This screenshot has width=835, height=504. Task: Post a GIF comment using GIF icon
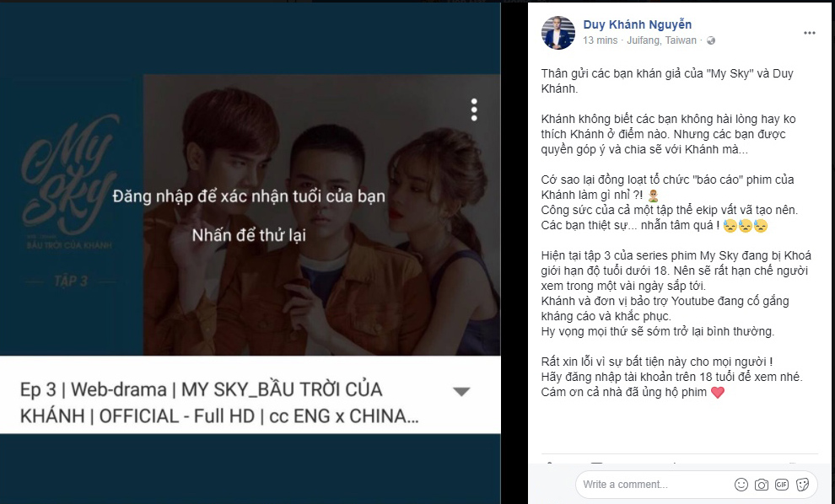(782, 485)
